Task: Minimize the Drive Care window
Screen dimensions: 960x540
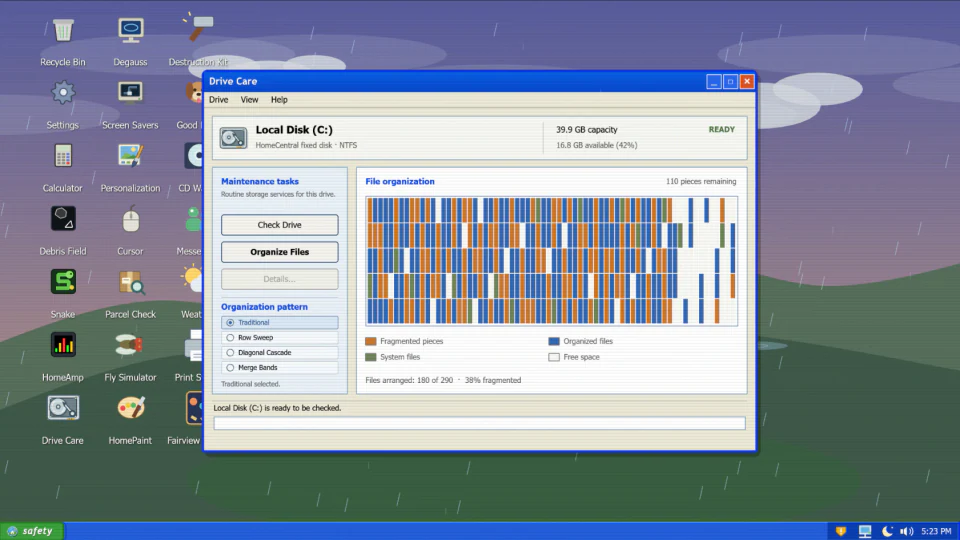Action: [714, 81]
